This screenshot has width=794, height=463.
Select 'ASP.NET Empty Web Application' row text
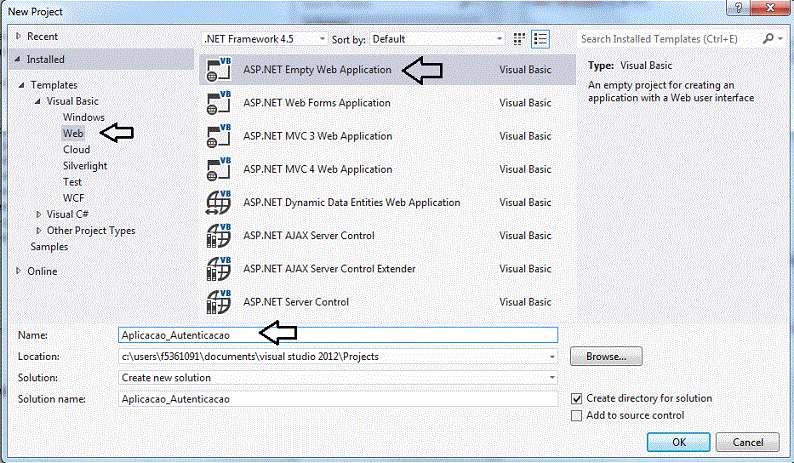point(317,69)
